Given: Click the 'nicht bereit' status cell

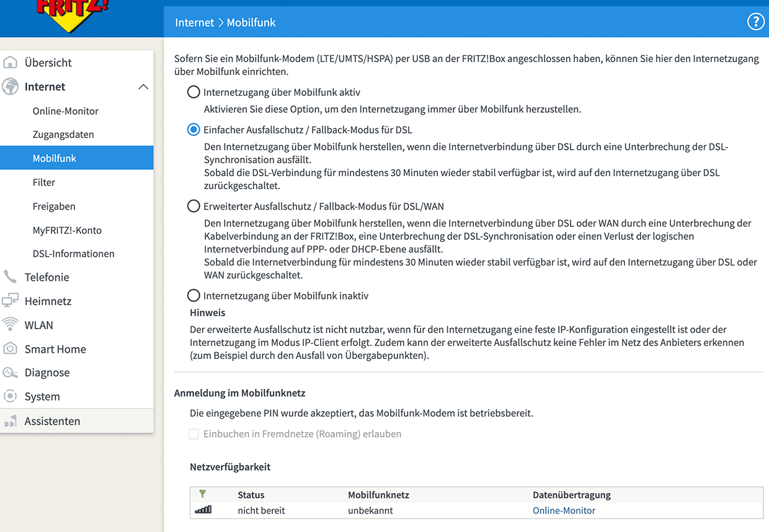Looking at the screenshot, I should [x=261, y=511].
